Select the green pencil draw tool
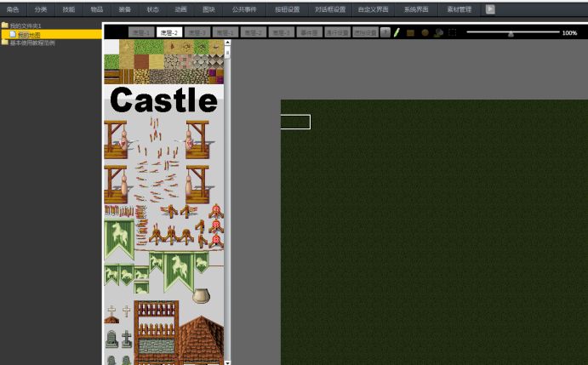The image size is (588, 365). (x=397, y=32)
